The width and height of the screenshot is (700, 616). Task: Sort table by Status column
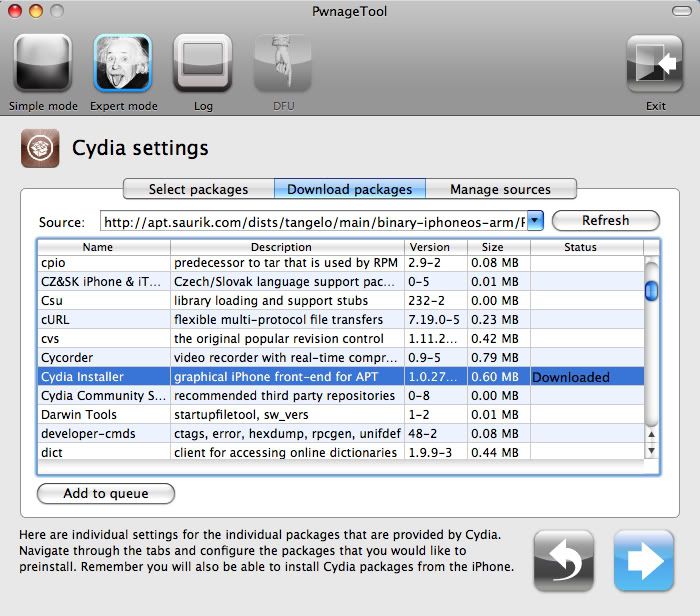click(587, 247)
